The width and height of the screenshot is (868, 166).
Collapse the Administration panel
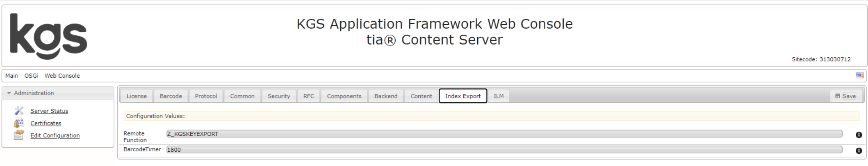pyautogui.click(x=9, y=93)
